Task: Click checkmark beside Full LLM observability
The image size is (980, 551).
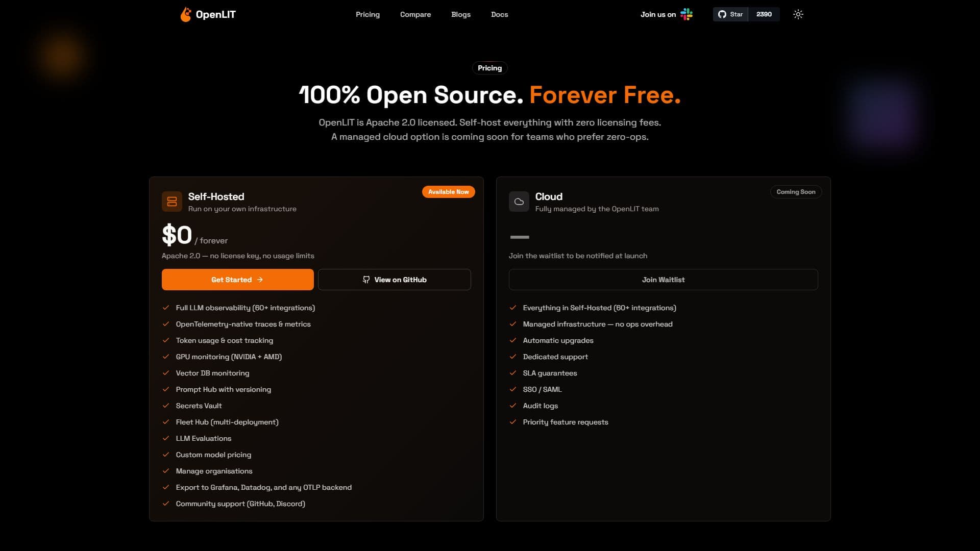Action: tap(166, 308)
